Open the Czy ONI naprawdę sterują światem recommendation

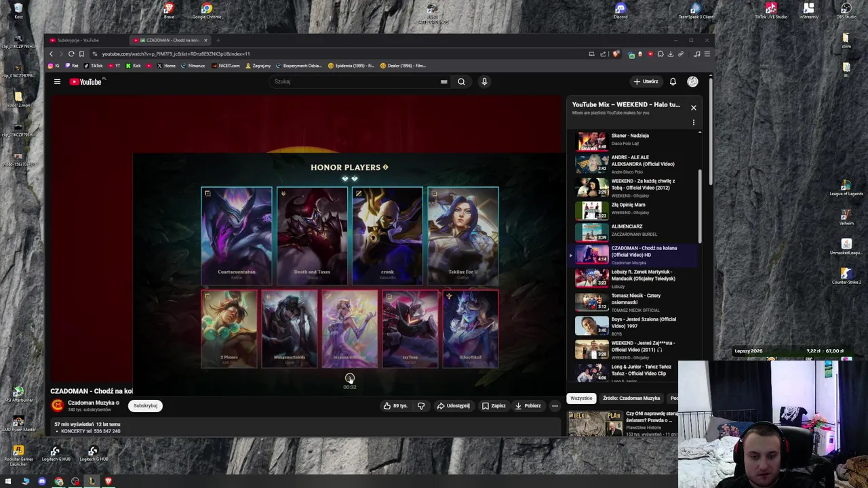(623, 423)
